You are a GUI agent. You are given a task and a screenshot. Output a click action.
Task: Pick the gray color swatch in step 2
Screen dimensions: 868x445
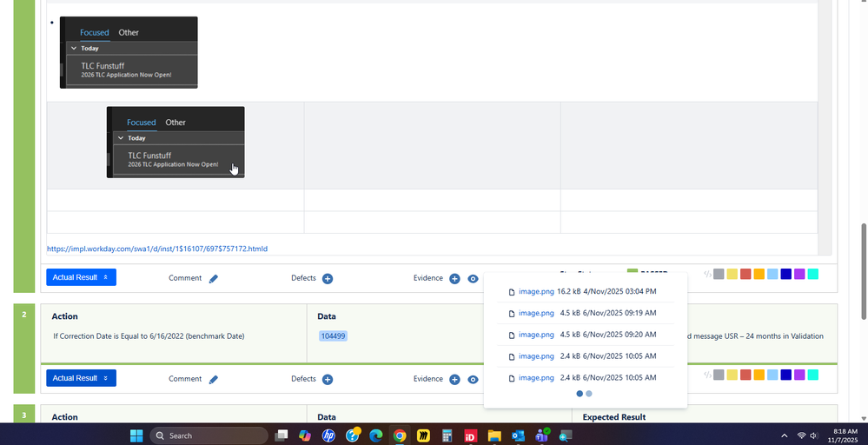coord(719,375)
